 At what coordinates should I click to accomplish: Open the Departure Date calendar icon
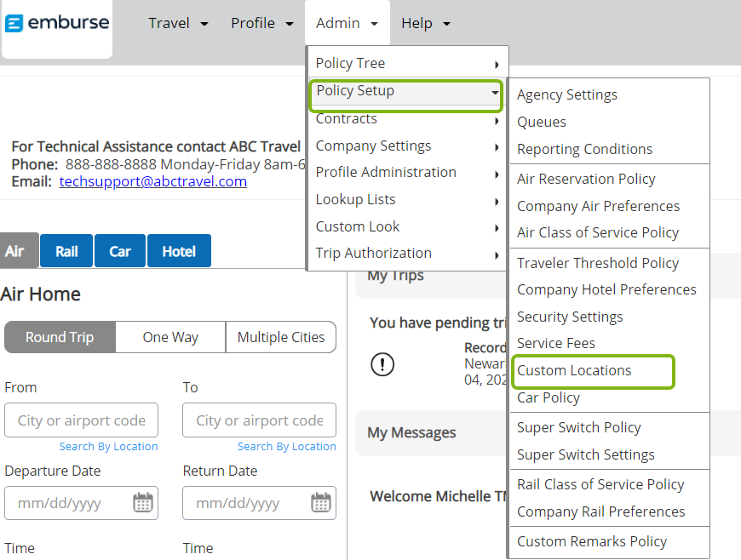pyautogui.click(x=143, y=502)
